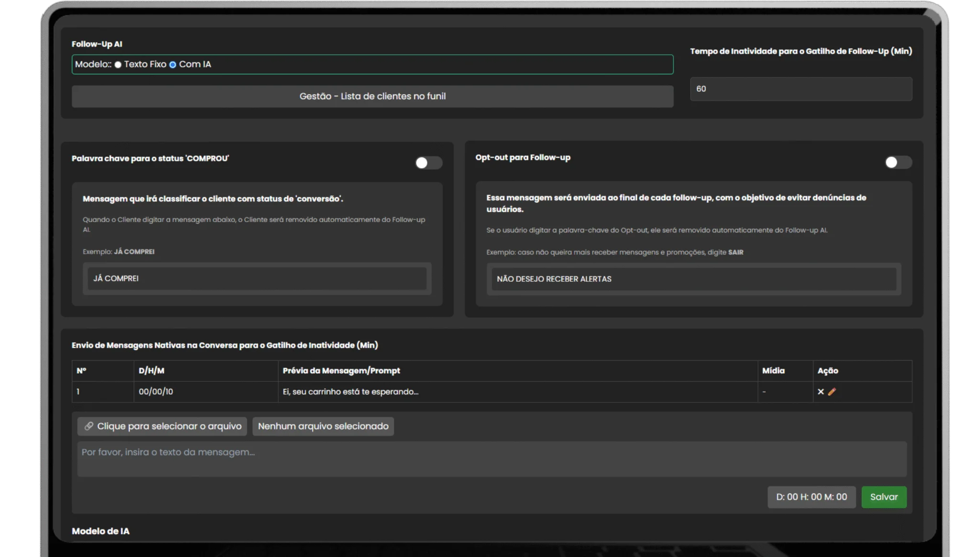Image resolution: width=980 pixels, height=557 pixels.
Task: Click the inactivity time field showing 60
Action: click(x=801, y=89)
